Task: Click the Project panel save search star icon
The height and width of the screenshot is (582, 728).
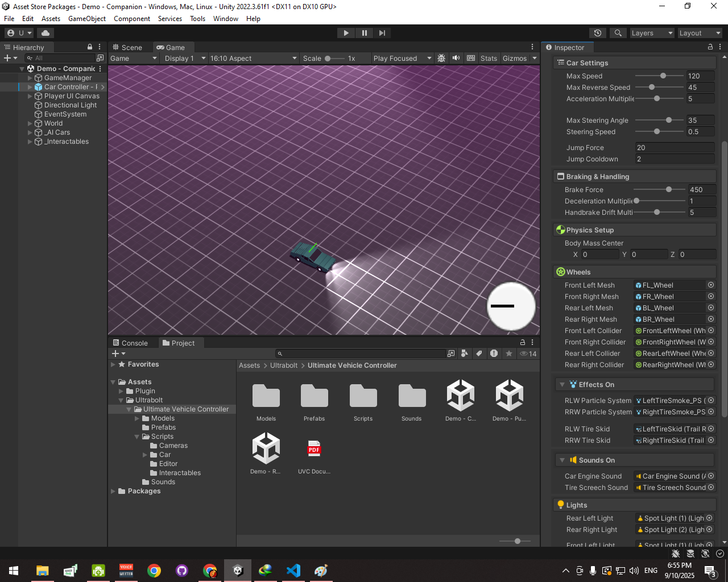Action: [x=509, y=354]
